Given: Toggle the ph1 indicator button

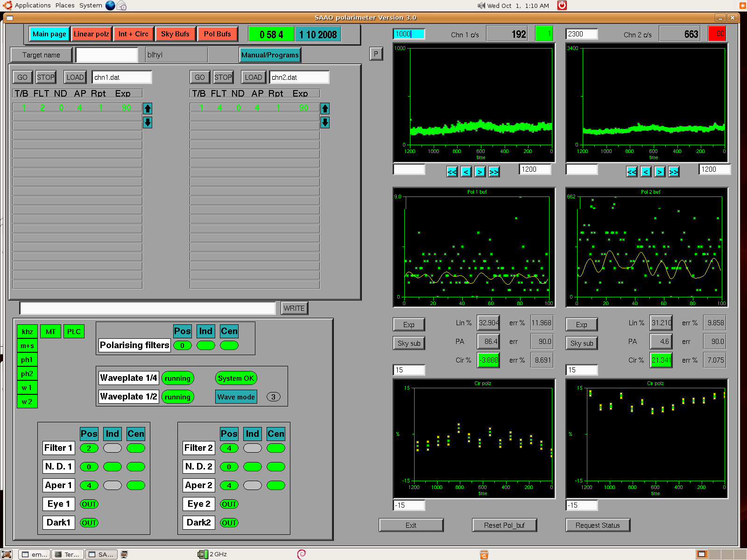Looking at the screenshot, I should coord(27,360).
